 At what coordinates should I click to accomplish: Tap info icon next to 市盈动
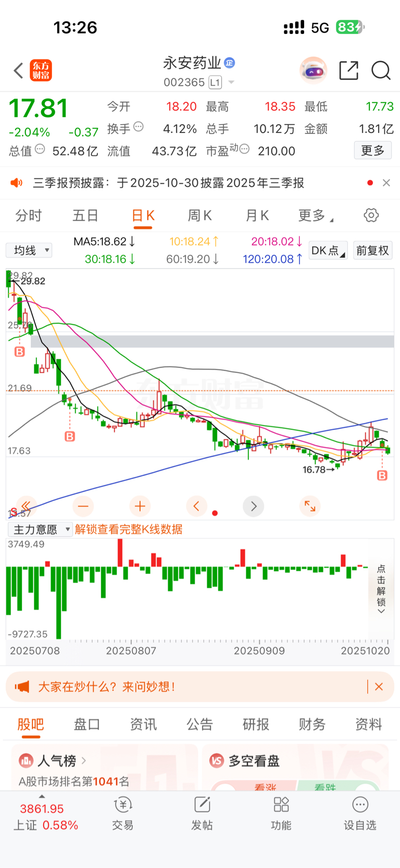(244, 149)
